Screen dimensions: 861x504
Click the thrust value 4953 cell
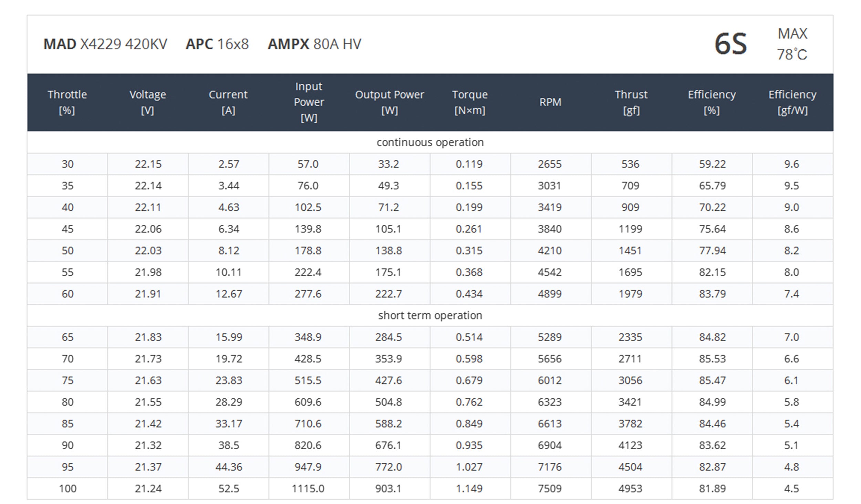click(630, 489)
